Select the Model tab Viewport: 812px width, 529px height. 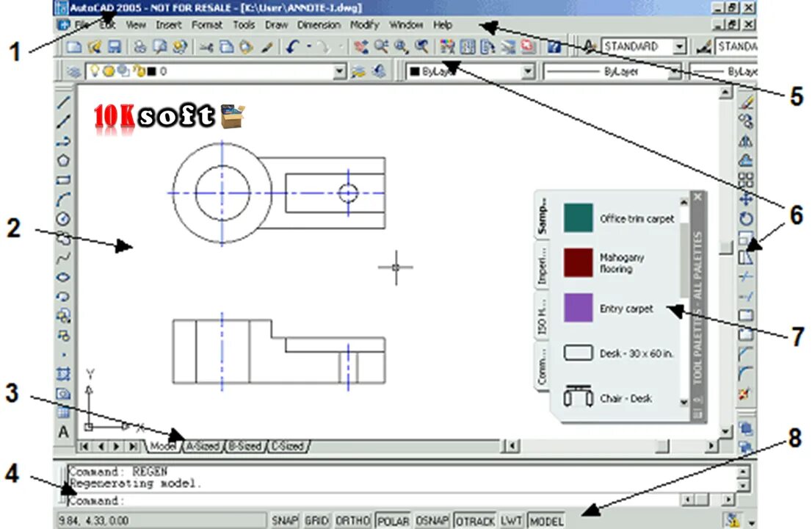click(x=162, y=446)
